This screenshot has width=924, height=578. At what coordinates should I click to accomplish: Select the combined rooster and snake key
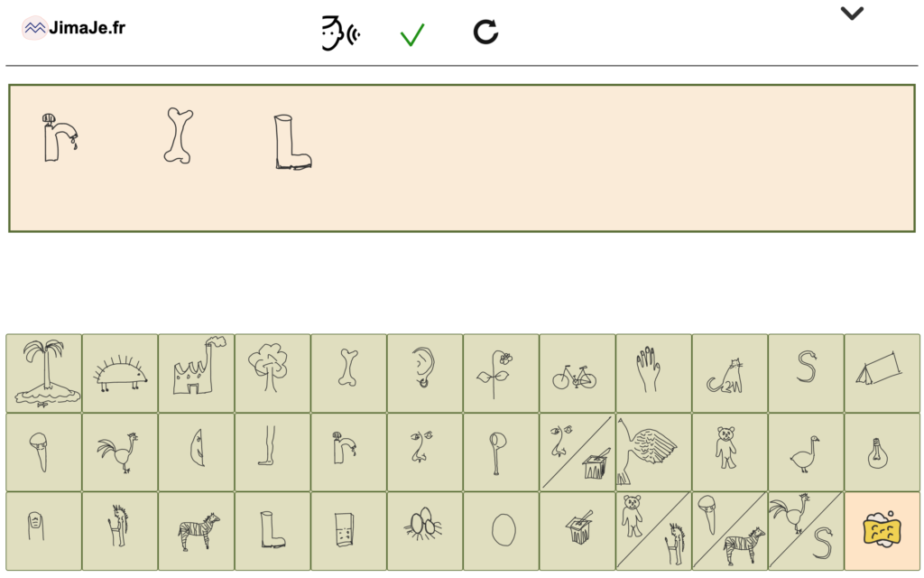[x=806, y=531]
